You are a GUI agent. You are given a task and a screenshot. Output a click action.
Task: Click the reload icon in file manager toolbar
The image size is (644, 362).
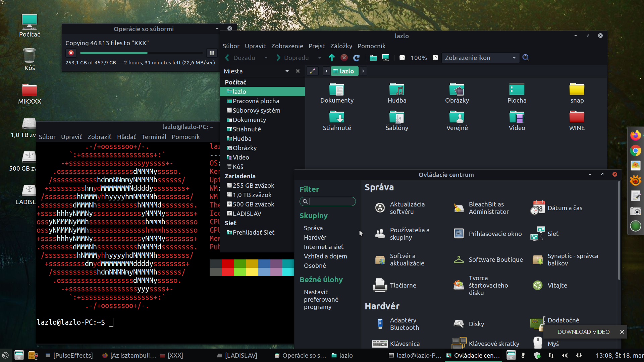(x=356, y=58)
